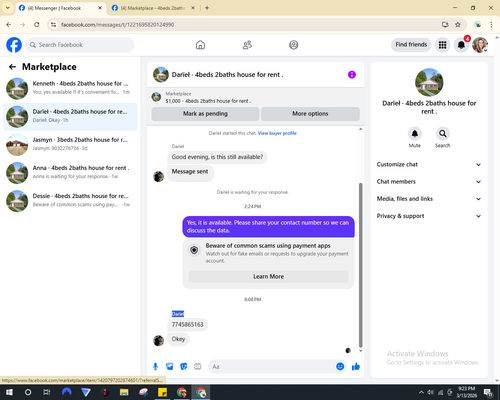Switch to the Marketplace browser tab
The image size is (500, 400).
pyautogui.click(x=153, y=8)
